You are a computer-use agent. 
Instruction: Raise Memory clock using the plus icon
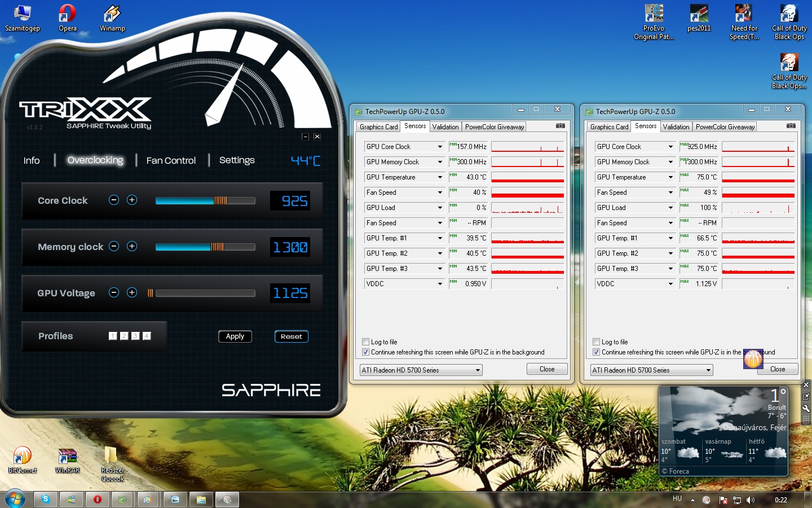[132, 246]
